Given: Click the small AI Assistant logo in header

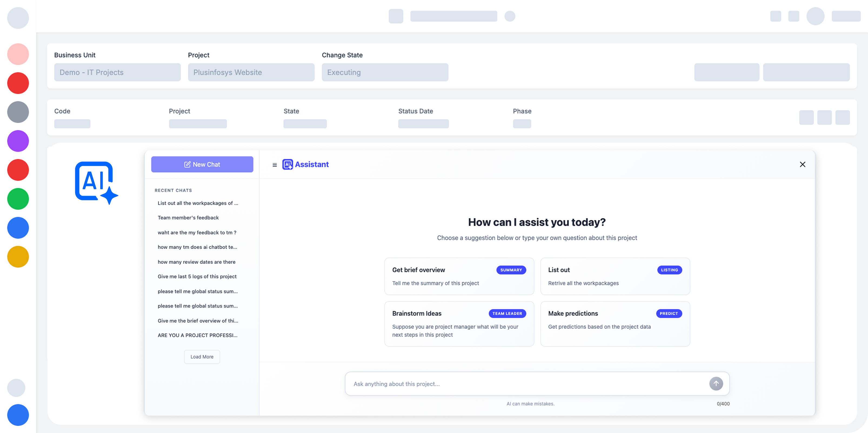Looking at the screenshot, I should [x=288, y=164].
